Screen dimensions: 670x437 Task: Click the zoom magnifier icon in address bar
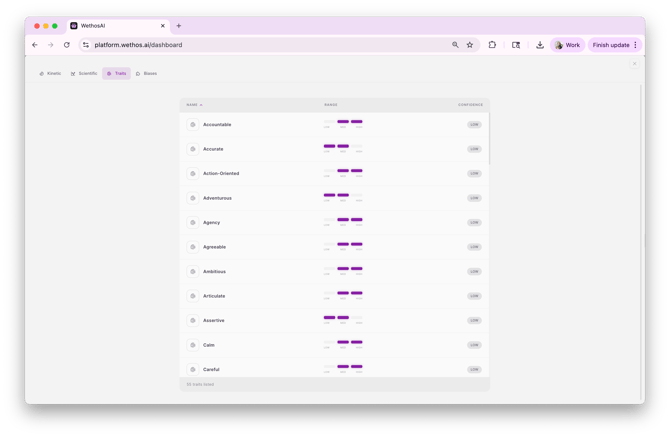(x=455, y=45)
